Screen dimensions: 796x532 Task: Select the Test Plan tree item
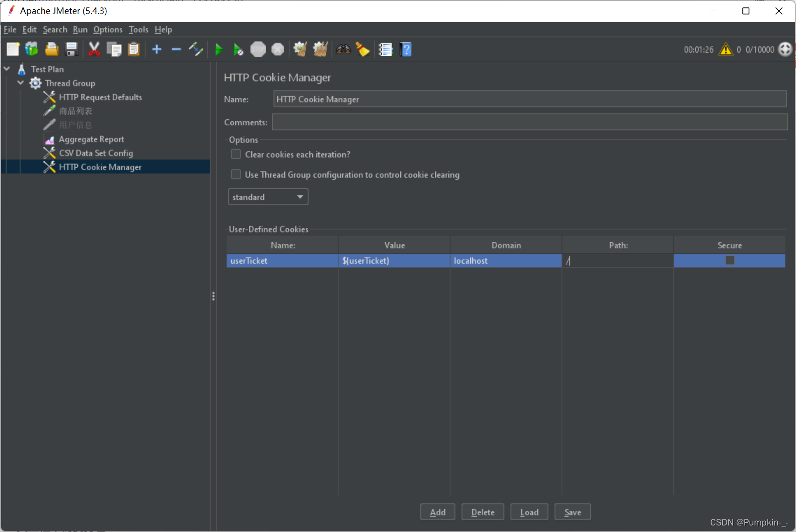click(47, 69)
